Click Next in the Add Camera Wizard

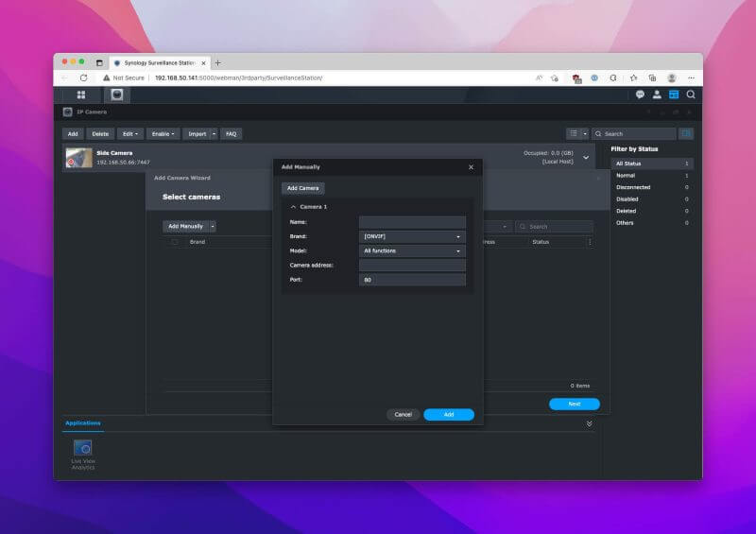tap(575, 404)
